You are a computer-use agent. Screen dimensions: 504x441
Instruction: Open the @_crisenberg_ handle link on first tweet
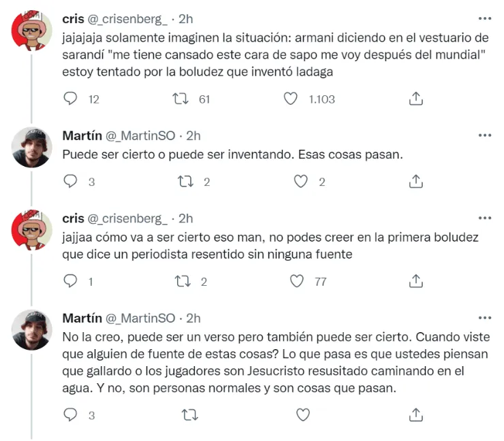tap(127, 18)
